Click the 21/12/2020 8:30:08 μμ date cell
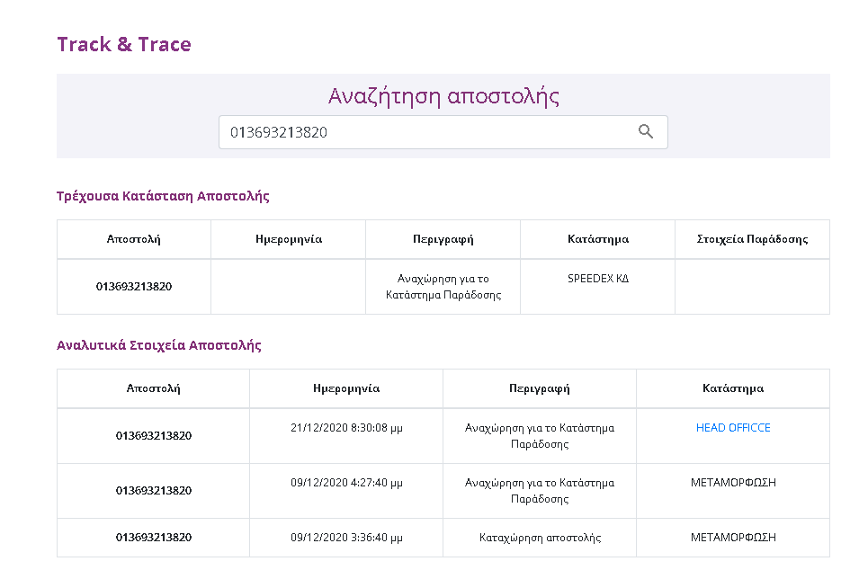 tap(346, 428)
